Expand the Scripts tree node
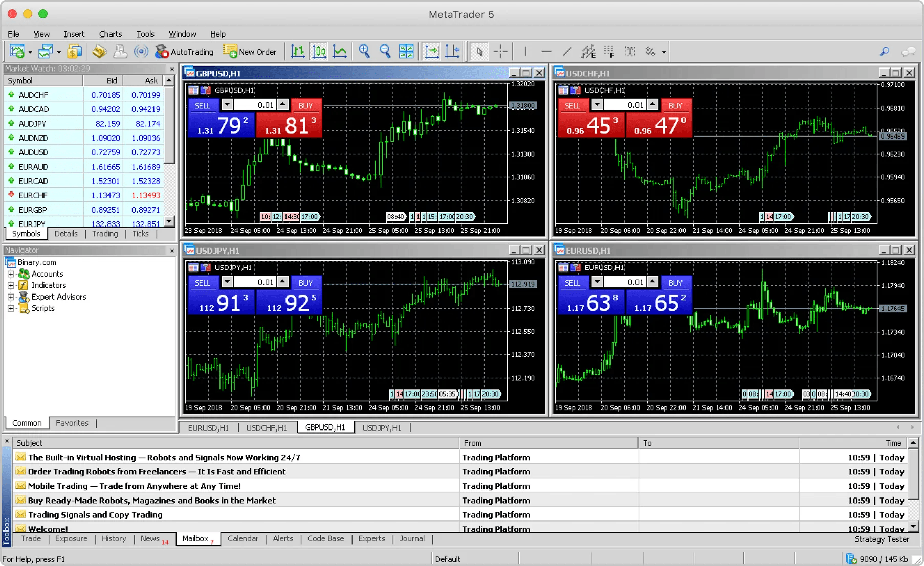924x566 pixels. (11, 308)
